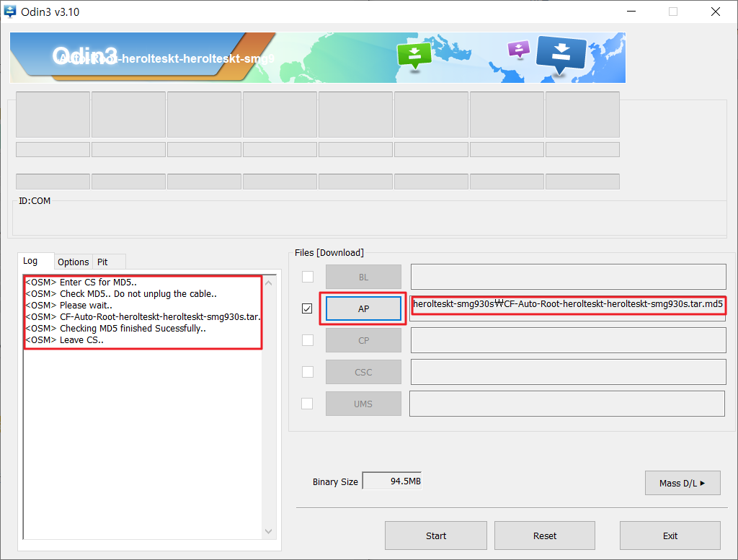Screen dimensions: 738x560
Task: Click the 'Checking MD5 finished Sucessfully..' log line
Action: click(x=116, y=329)
